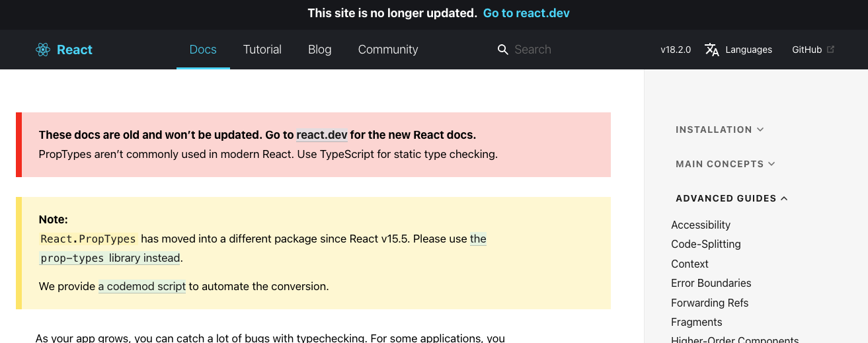Image resolution: width=868 pixels, height=343 pixels.
Task: Click the search magnifier icon
Action: click(x=503, y=50)
